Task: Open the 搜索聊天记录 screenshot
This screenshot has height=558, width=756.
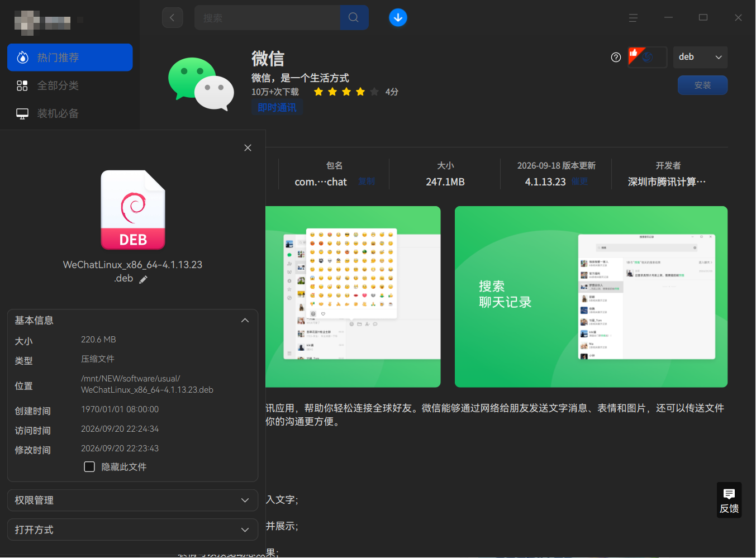Action: [591, 297]
